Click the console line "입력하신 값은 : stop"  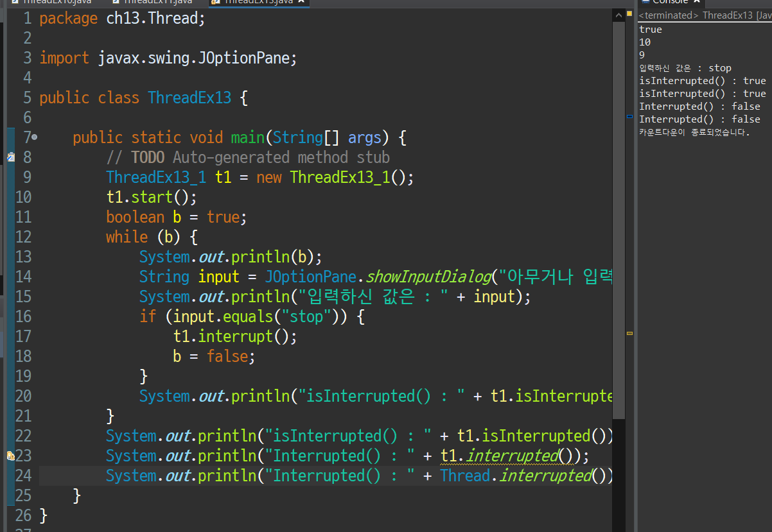click(x=685, y=68)
